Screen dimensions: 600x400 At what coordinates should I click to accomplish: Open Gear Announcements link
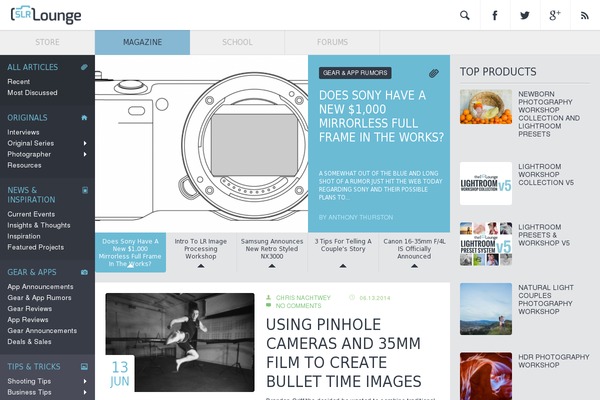[42, 331]
